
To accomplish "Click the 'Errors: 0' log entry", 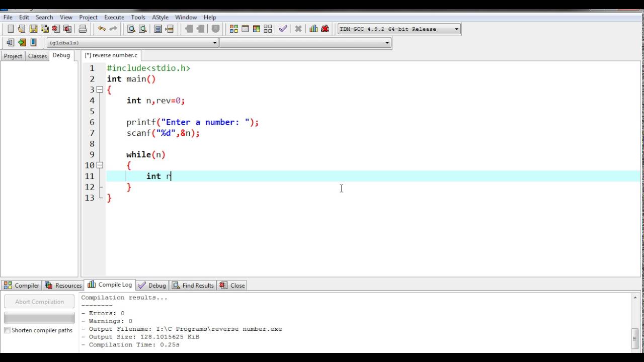I will click(103, 313).
